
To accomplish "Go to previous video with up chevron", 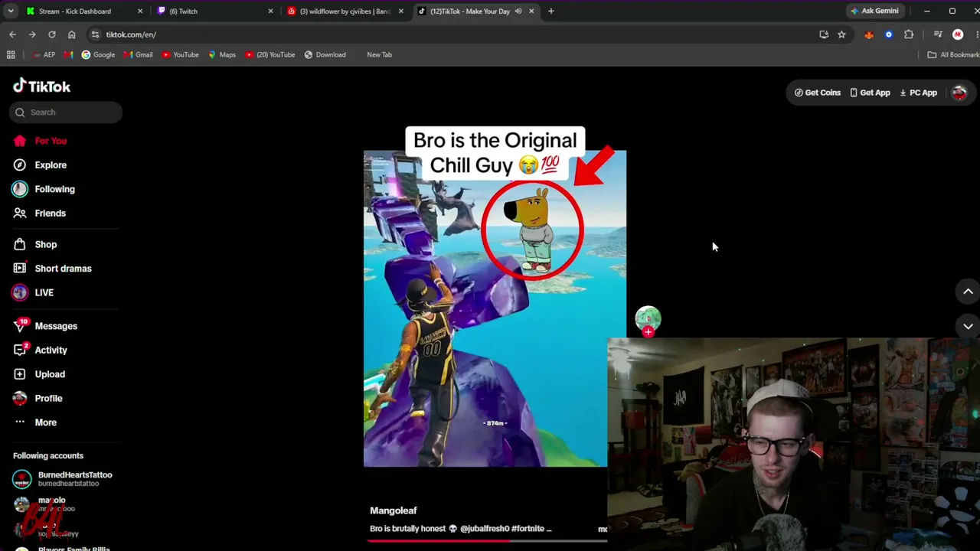I will (968, 292).
